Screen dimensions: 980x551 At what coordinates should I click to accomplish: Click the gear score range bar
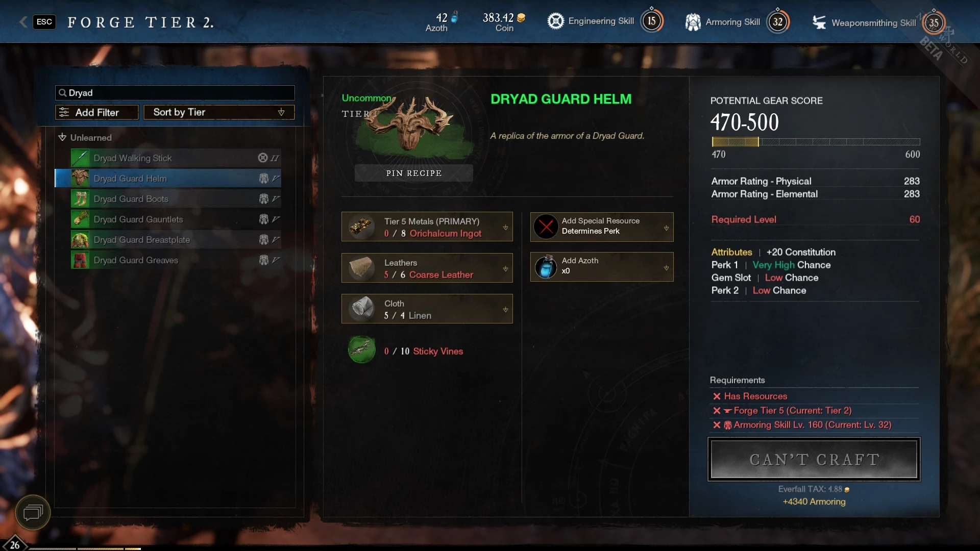click(x=816, y=142)
